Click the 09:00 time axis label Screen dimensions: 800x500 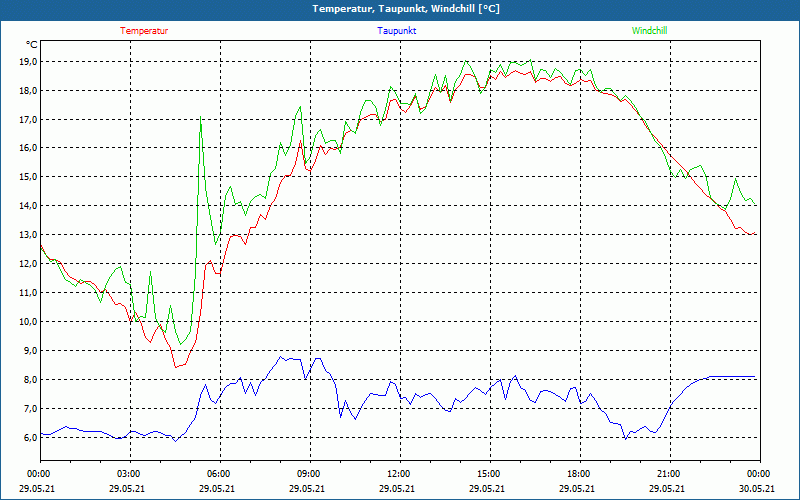(x=310, y=474)
